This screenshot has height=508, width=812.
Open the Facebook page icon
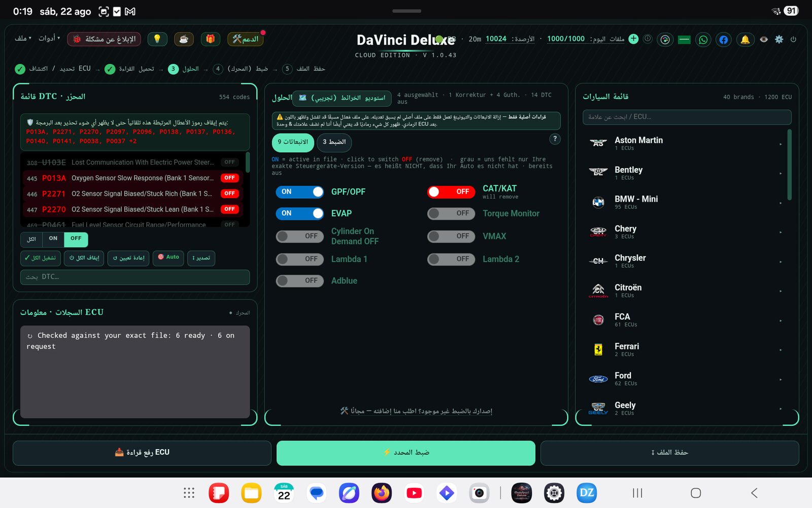(724, 39)
